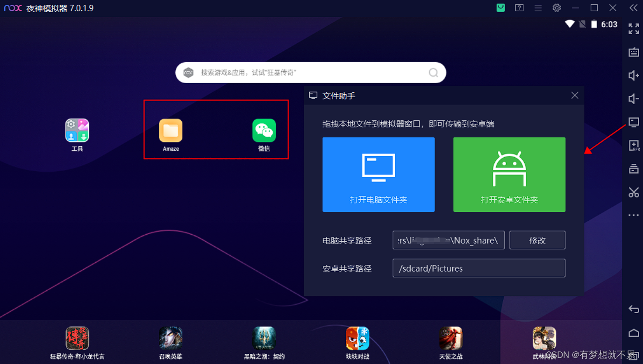Viewport: 643px width, 364px height.
Task: Open the emulator settings gear
Action: pos(557,8)
